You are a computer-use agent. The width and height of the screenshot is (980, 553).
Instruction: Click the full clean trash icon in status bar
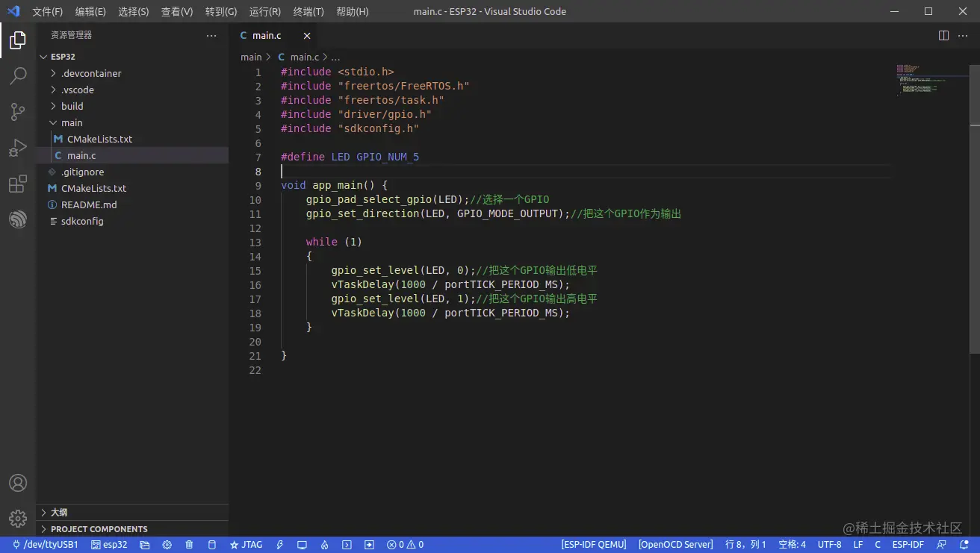click(x=189, y=545)
